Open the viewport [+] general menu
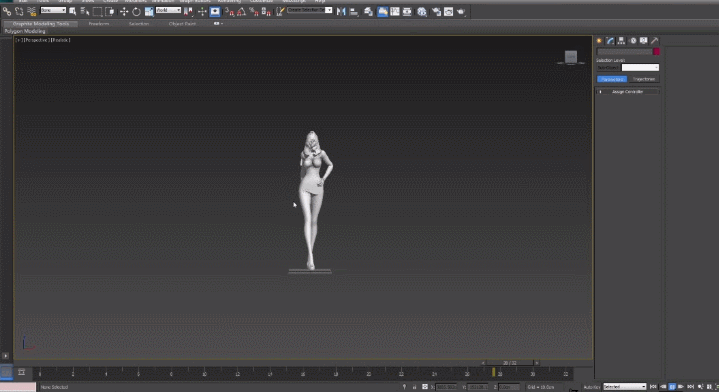The height and width of the screenshot is (392, 719). pyautogui.click(x=19, y=40)
